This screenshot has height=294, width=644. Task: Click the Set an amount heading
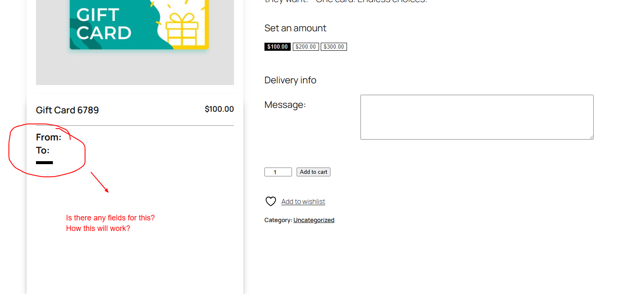pyautogui.click(x=295, y=28)
